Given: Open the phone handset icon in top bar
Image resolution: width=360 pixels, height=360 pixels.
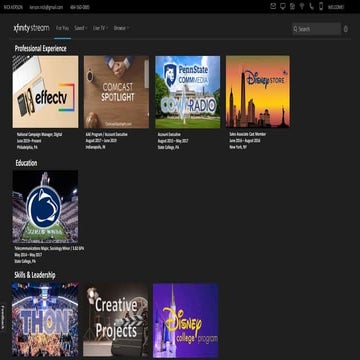Looking at the screenshot, I should pyautogui.click(x=311, y=6).
